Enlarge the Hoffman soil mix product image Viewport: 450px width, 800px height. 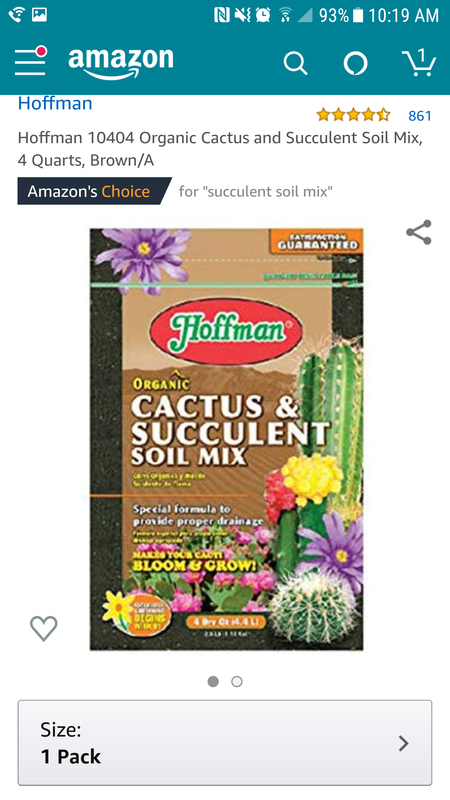tap(227, 439)
